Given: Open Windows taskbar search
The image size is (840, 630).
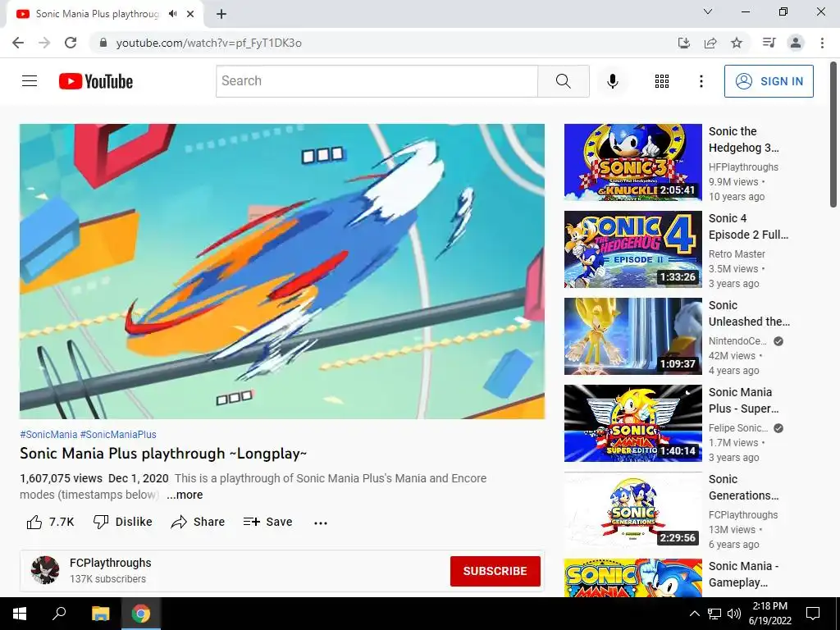Looking at the screenshot, I should pos(59,614).
